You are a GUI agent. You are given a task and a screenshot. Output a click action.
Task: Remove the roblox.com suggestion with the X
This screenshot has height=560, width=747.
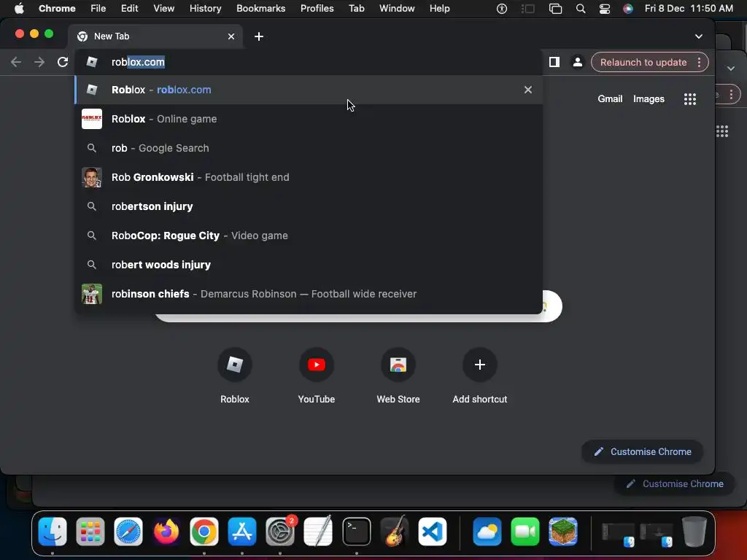(528, 90)
